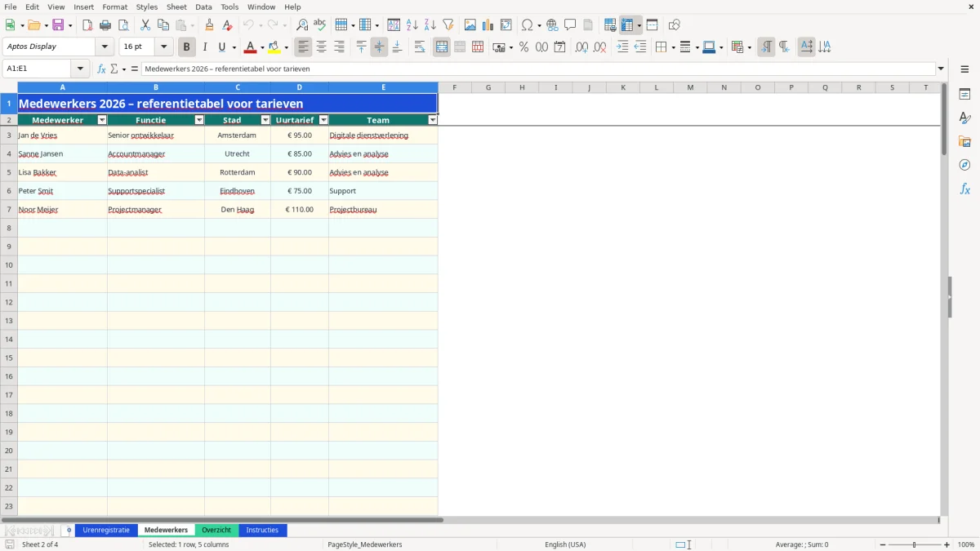Toggle Align Left

303,47
